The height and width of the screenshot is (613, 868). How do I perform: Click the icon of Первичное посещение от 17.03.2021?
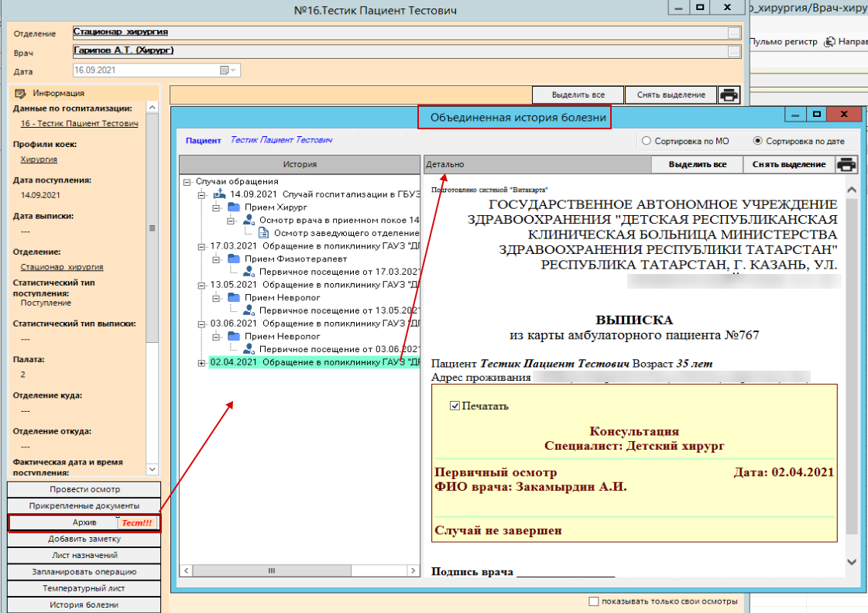click(x=249, y=272)
